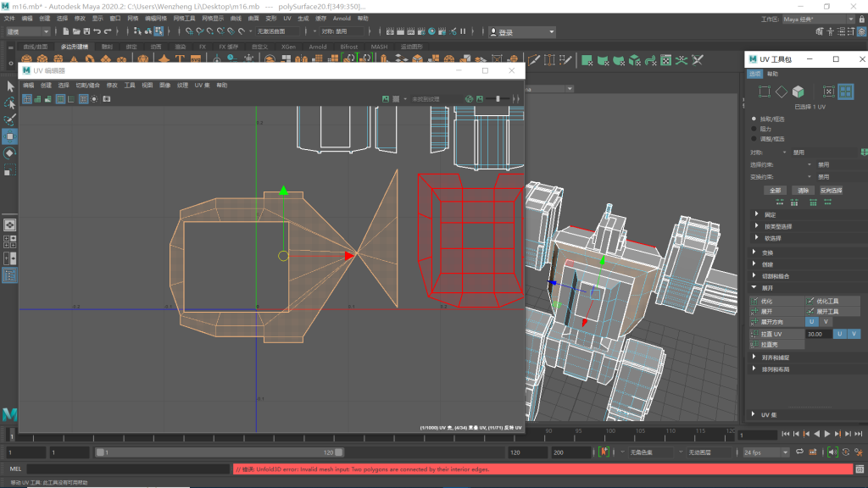The image size is (868, 488).
Task: Open the 对称 dropdown in UV Toolkit
Action: (784, 152)
